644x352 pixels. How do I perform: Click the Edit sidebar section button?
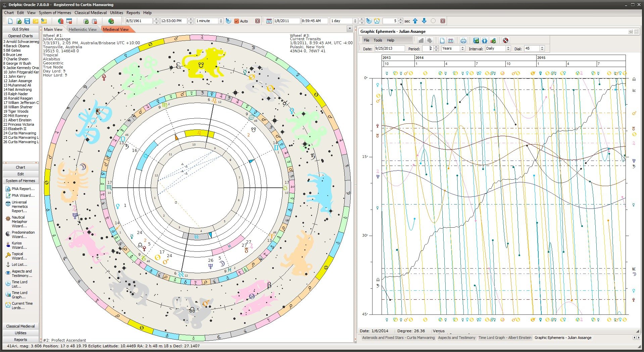click(20, 174)
